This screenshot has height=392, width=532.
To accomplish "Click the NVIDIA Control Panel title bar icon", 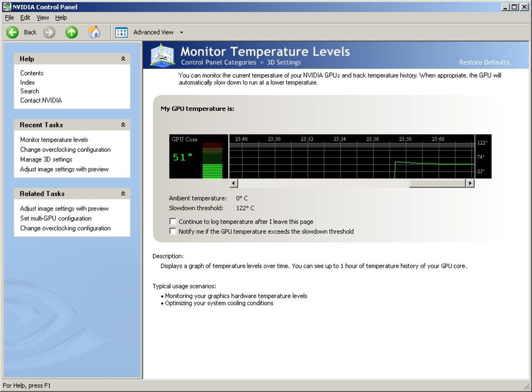I will (6, 7).
